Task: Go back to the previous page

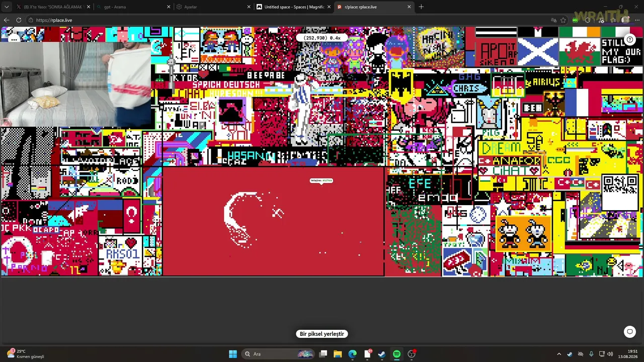Action: click(x=7, y=20)
